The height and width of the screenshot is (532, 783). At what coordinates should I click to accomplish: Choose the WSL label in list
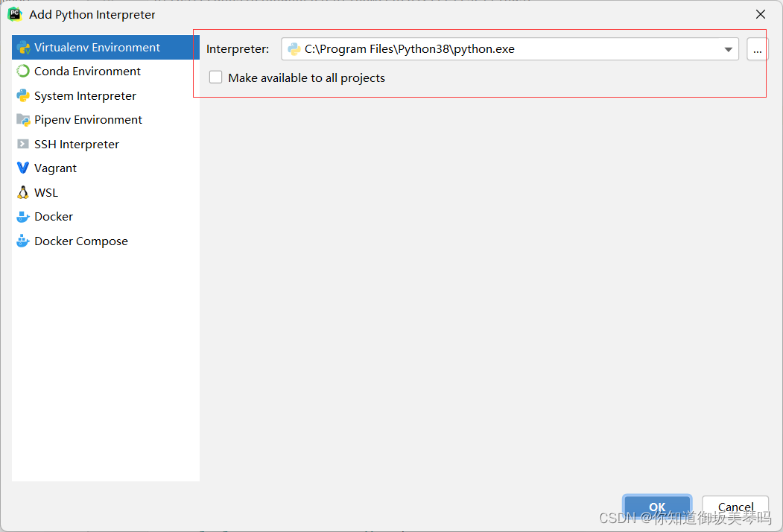(x=46, y=192)
